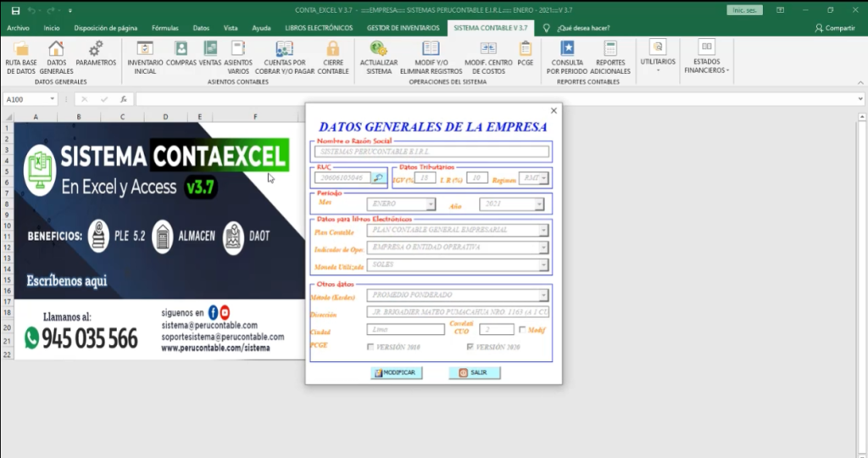Click the Undo arrow in title bar
Viewport: 868px width, 458px height.
(x=31, y=10)
